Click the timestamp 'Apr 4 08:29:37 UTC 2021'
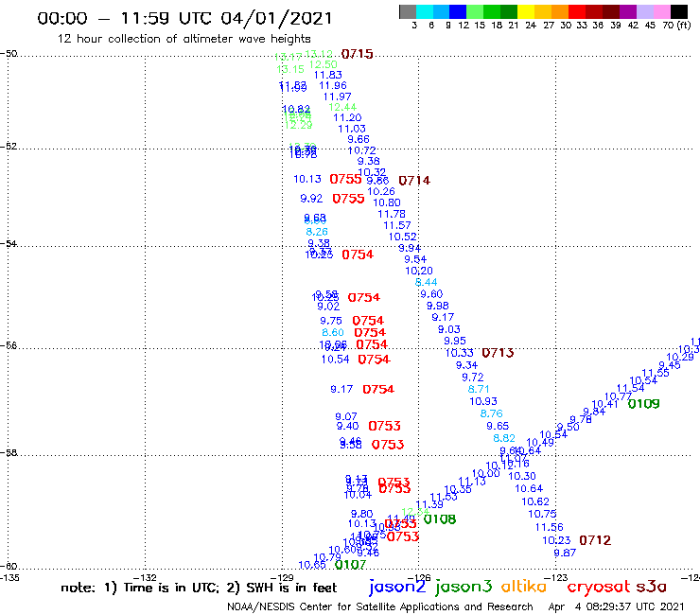Viewport: 700px width, 615px height. [x=616, y=606]
